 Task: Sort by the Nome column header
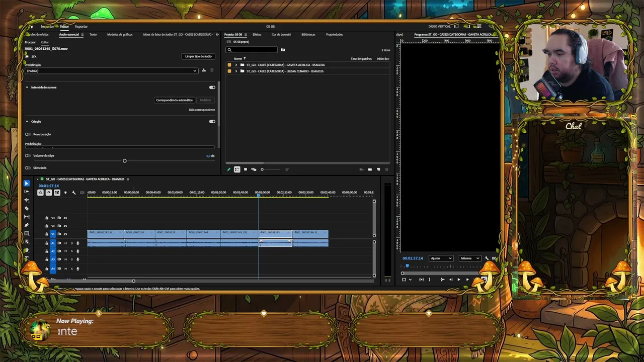pyautogui.click(x=238, y=58)
